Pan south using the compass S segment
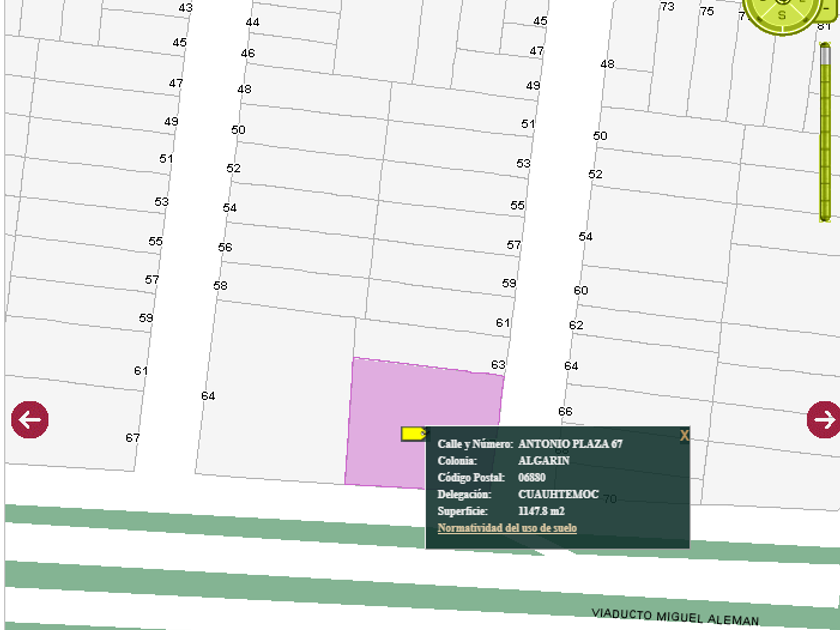Image resolution: width=840 pixels, height=630 pixels. (782, 15)
